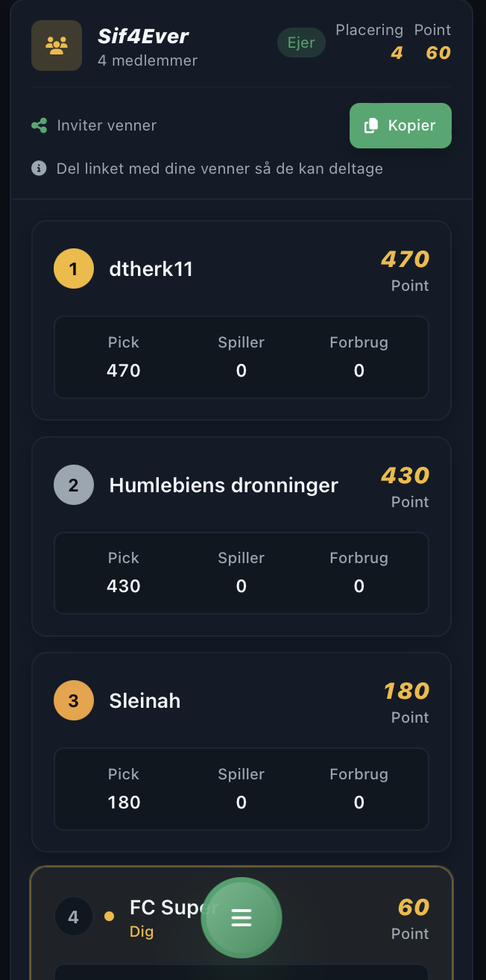This screenshot has height=980, width=486.
Task: Open the green floating hamburger menu
Action: coord(242,917)
